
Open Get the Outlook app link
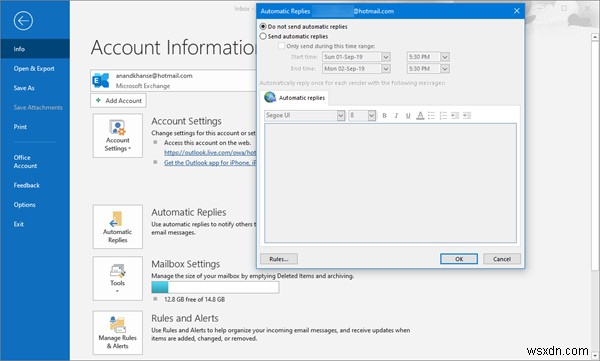coord(210,163)
